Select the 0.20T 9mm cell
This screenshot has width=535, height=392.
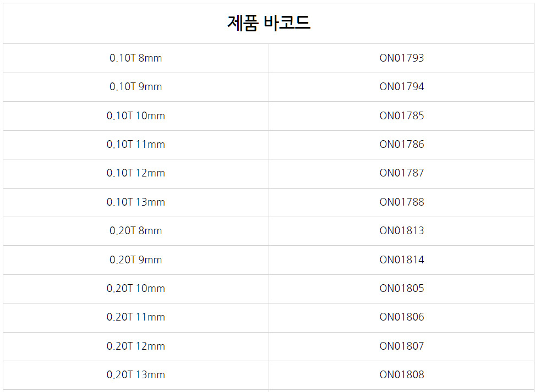tap(136, 260)
